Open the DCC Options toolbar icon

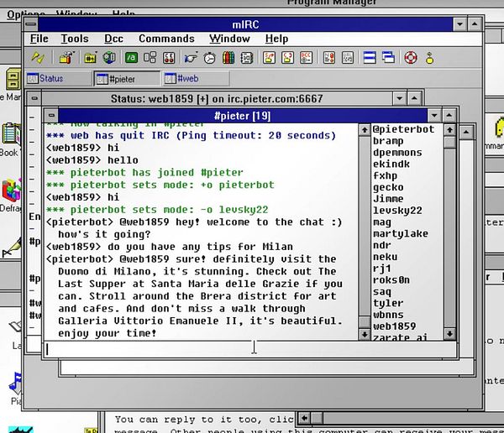click(307, 58)
